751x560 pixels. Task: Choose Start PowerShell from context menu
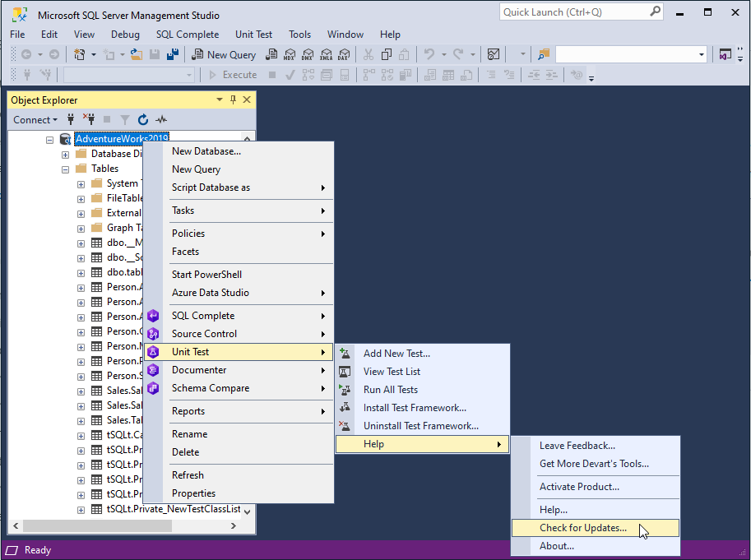[x=238, y=275]
